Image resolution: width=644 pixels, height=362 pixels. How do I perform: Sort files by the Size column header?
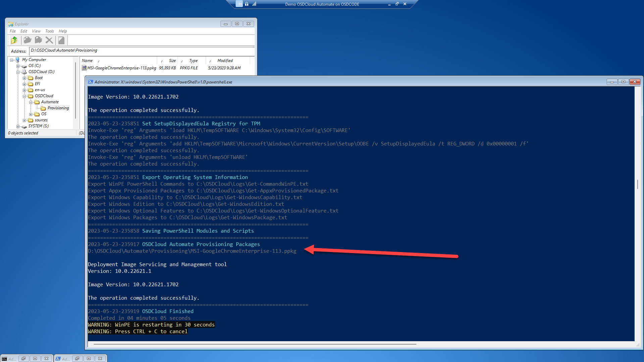[x=172, y=61]
